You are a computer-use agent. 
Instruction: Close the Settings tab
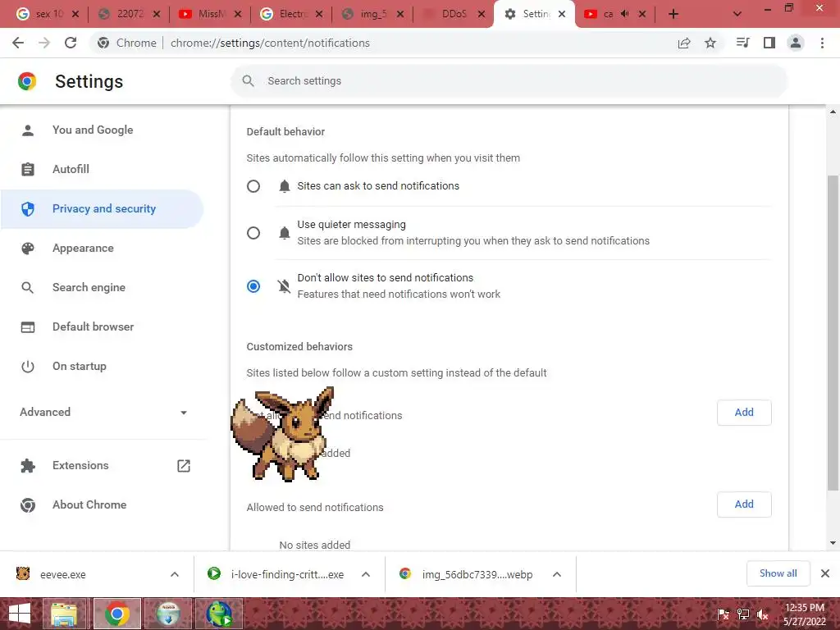point(562,14)
